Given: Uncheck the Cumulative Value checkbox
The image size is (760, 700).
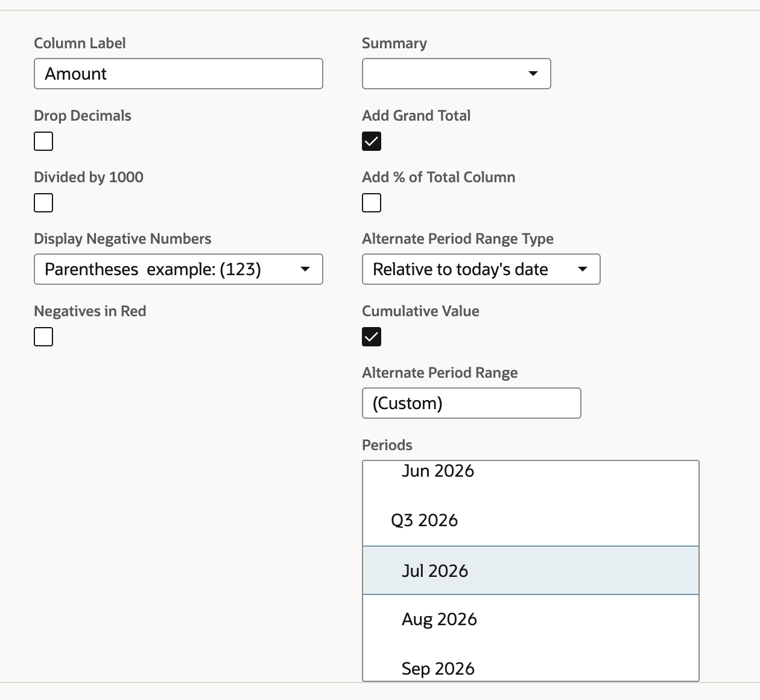Looking at the screenshot, I should pyautogui.click(x=372, y=337).
